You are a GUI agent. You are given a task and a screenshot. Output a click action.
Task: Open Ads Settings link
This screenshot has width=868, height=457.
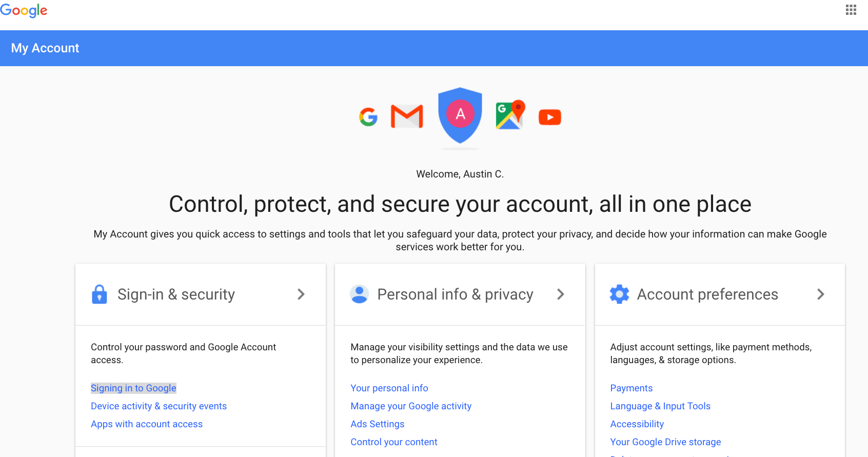[378, 424]
